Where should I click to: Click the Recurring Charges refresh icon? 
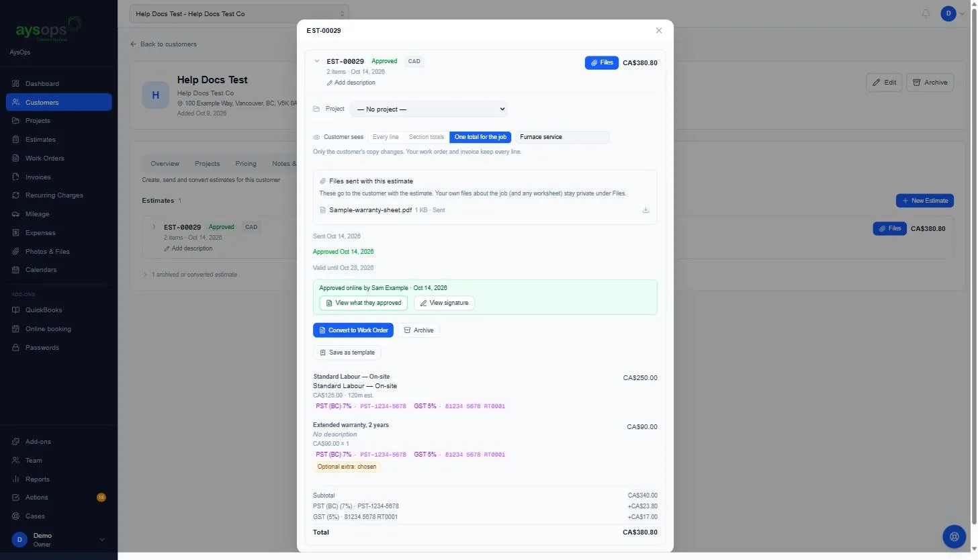click(16, 195)
